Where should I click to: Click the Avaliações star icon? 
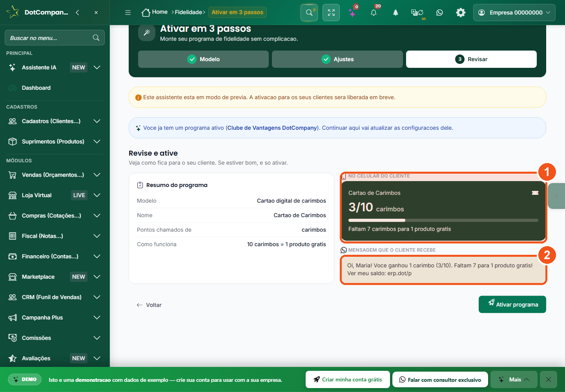coord(13,358)
